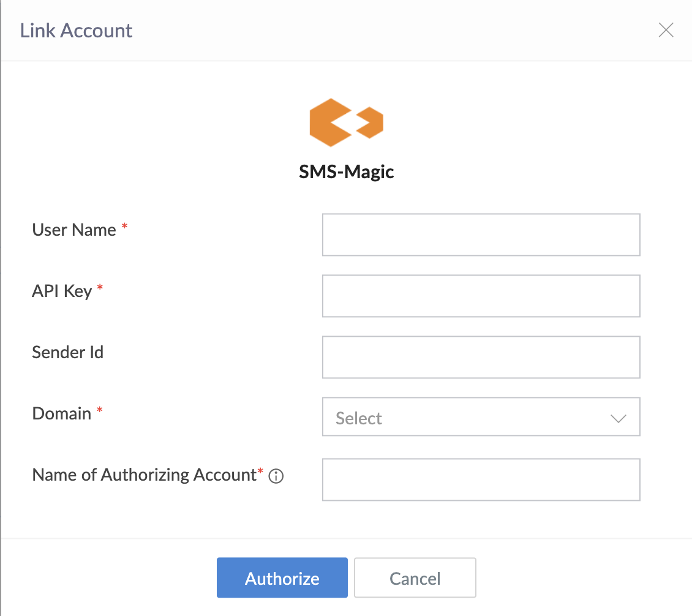Click the info icon beside Authorizing Account
Viewport: 692px width, 616px height.
(276, 476)
